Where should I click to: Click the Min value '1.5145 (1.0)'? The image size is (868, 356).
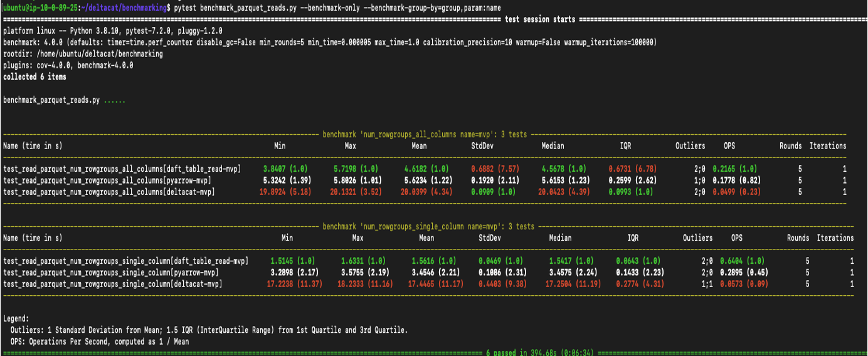click(x=294, y=261)
